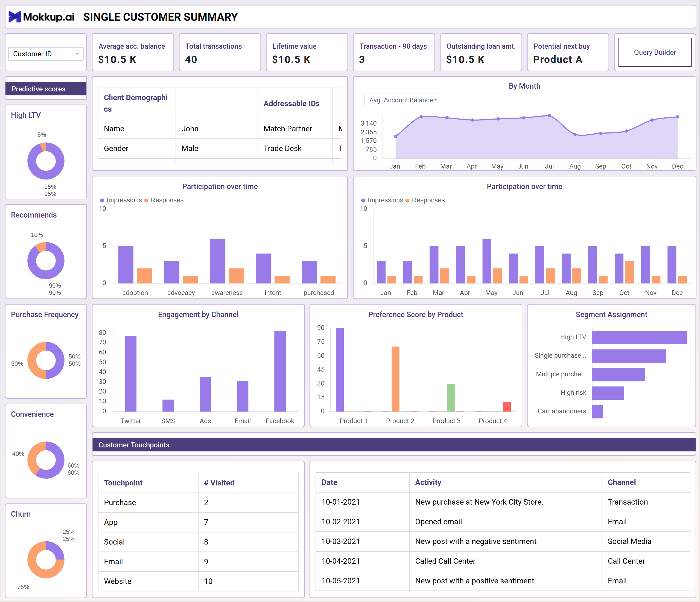
Task: Click the Outstanding loan amt. card
Action: coord(481,52)
